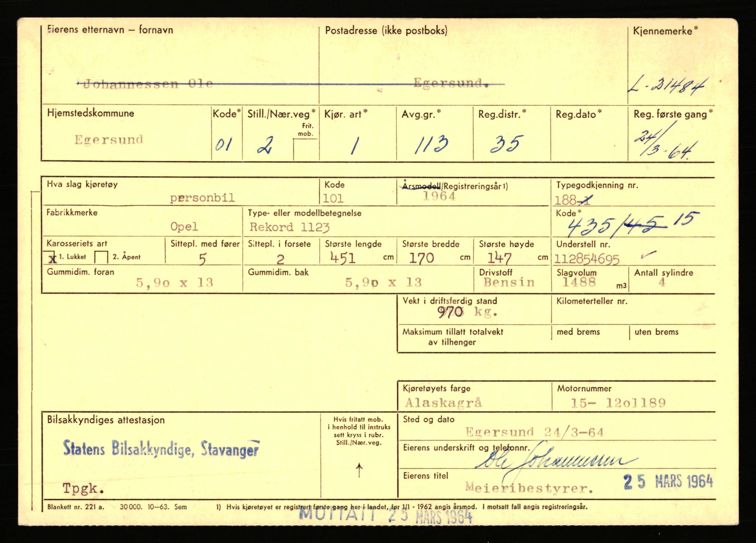Viewport: 756px width, 543px height.
Task: Click the stamp 'Statens Bilsakkyndige, Stavanger'
Action: pyautogui.click(x=161, y=449)
